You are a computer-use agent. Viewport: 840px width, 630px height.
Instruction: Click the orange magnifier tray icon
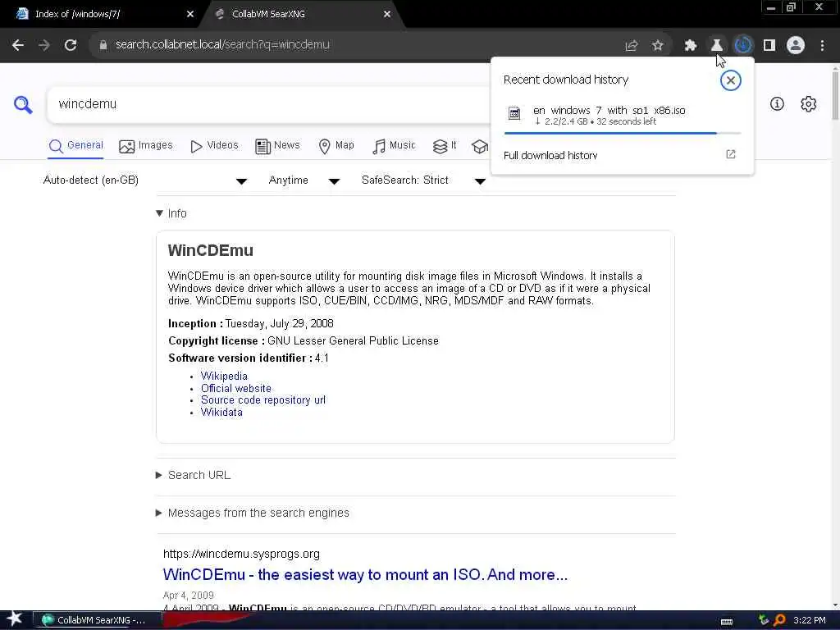pos(779,620)
